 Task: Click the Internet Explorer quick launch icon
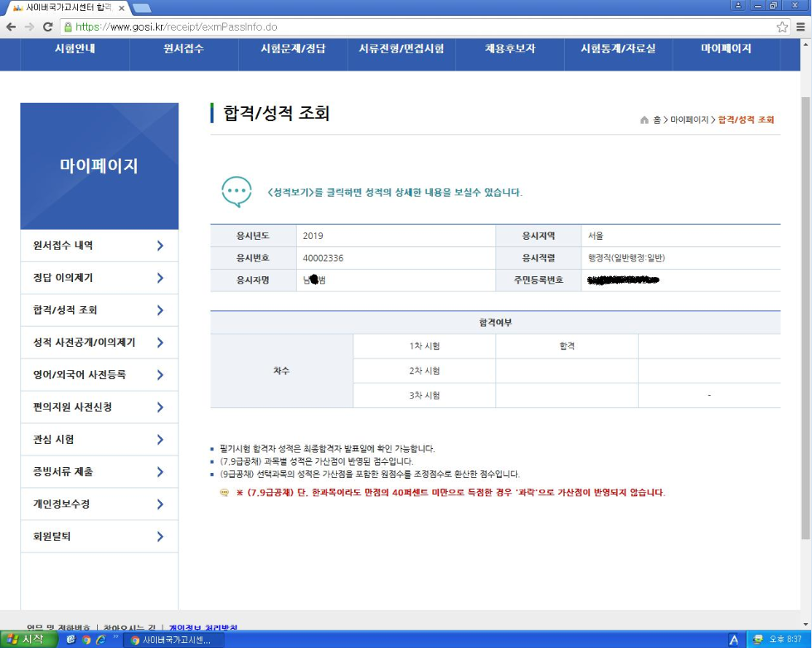tap(100, 640)
